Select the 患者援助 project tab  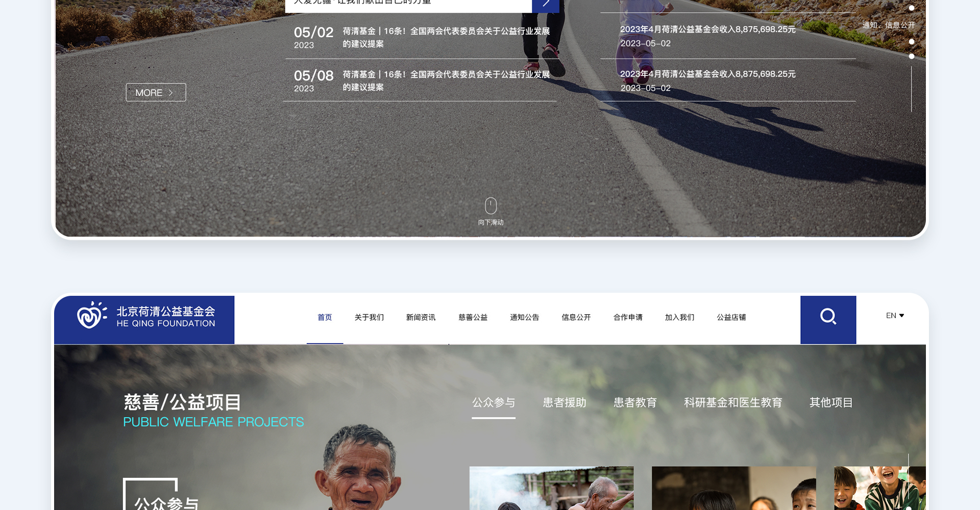coord(564,402)
